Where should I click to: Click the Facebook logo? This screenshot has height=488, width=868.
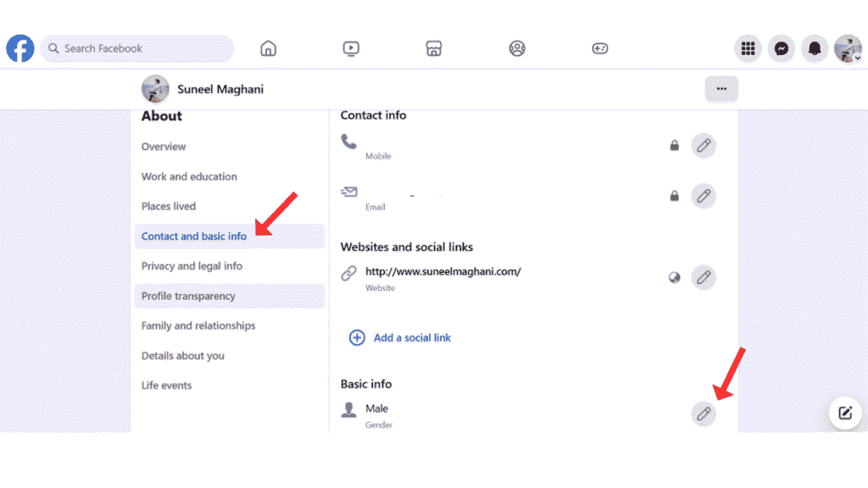pos(19,48)
